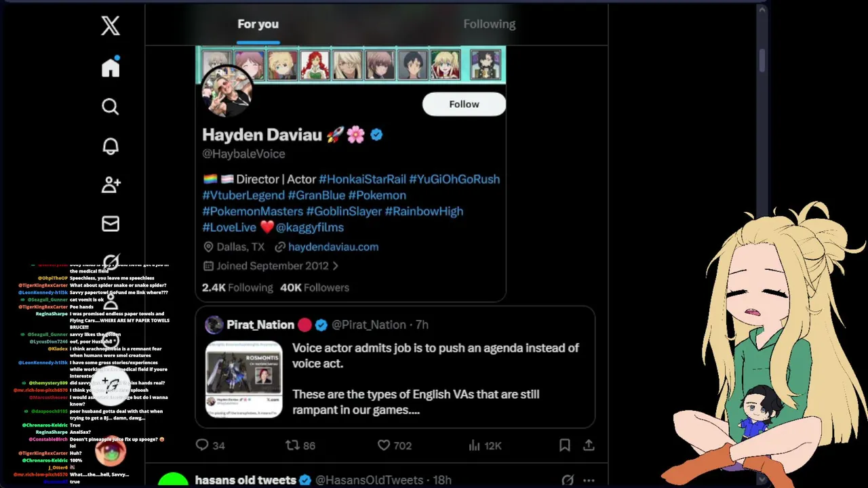The height and width of the screenshot is (488, 868).
Task: Open the Pirat_Nation account name
Action: tap(260, 325)
